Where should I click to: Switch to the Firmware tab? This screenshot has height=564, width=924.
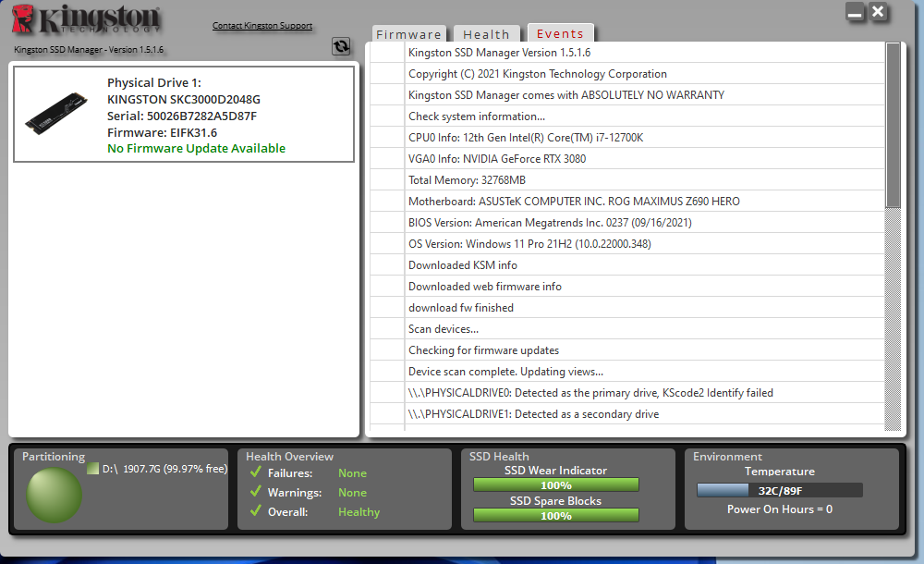point(408,34)
